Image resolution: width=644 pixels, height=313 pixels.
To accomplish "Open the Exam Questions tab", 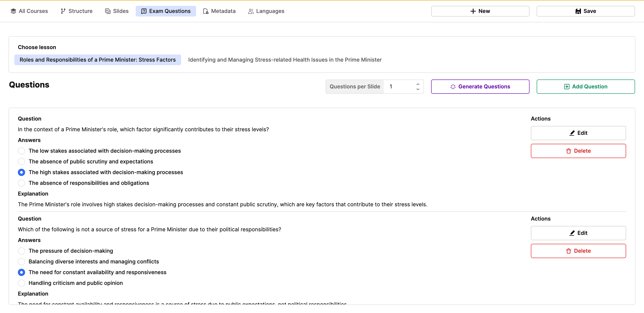I will coord(166,11).
